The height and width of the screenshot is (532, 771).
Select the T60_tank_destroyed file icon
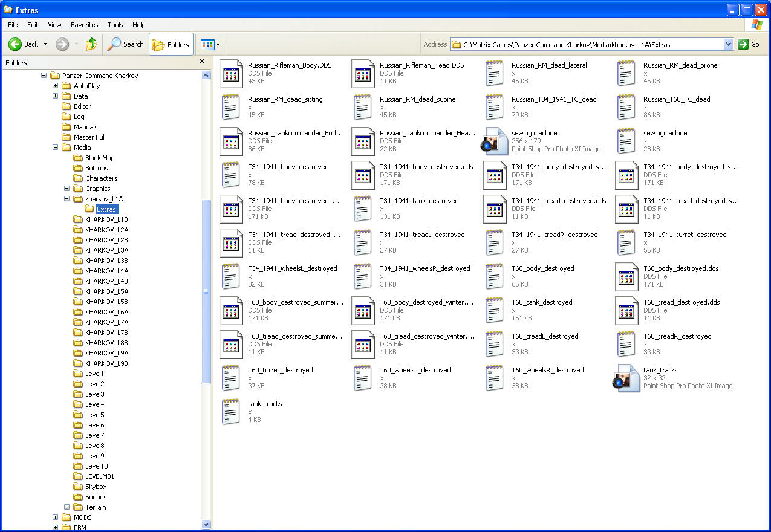[495, 310]
